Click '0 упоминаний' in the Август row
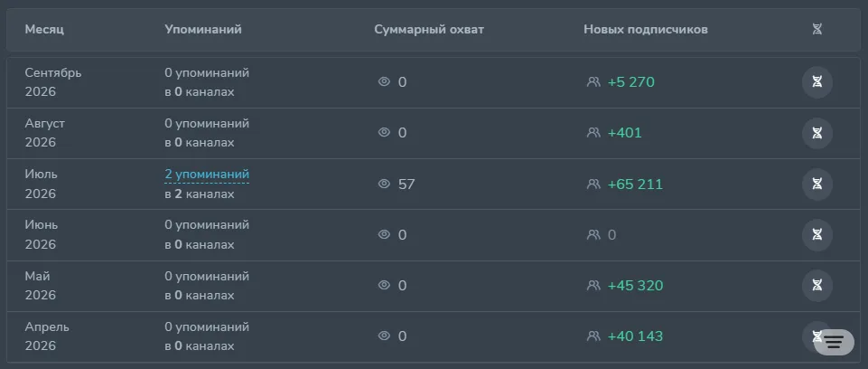 point(207,124)
